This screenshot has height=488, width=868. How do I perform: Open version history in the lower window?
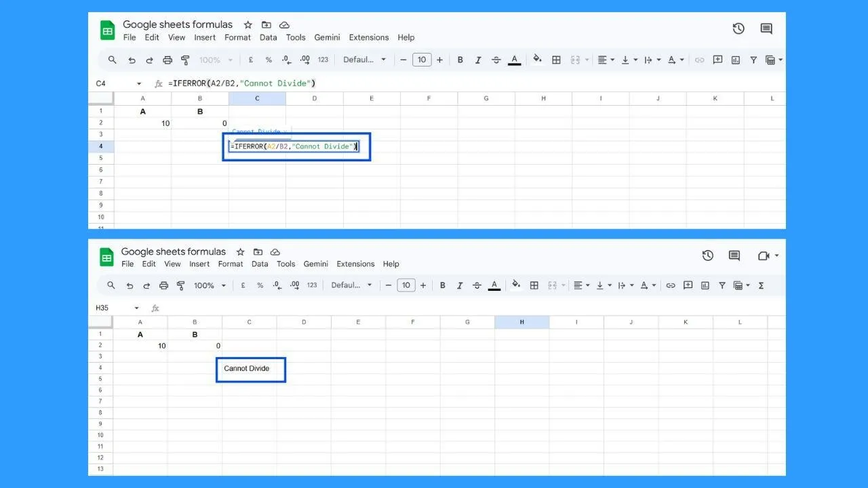708,256
